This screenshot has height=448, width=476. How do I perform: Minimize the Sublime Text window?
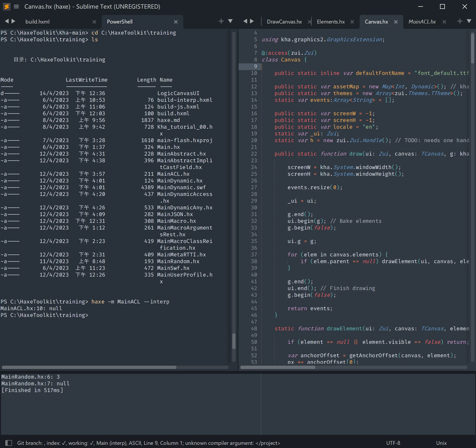coord(420,6)
